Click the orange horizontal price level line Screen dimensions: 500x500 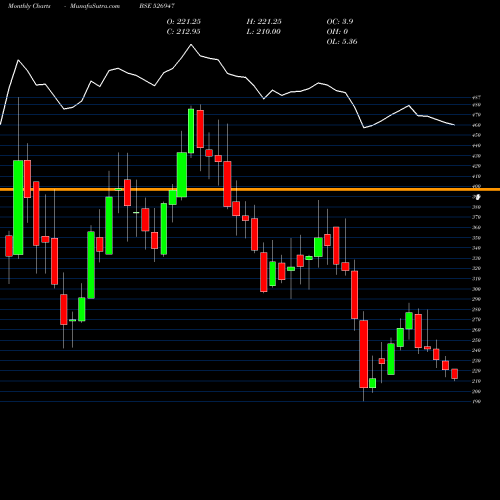coord(250,189)
